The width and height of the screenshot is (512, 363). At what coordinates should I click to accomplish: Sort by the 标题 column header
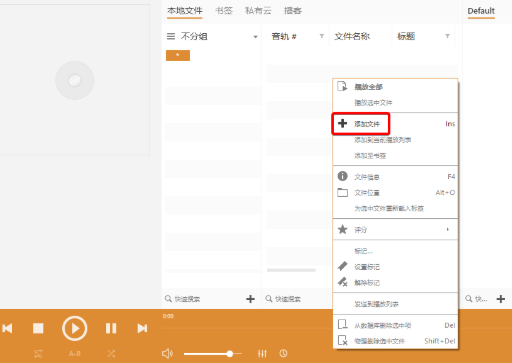point(406,36)
